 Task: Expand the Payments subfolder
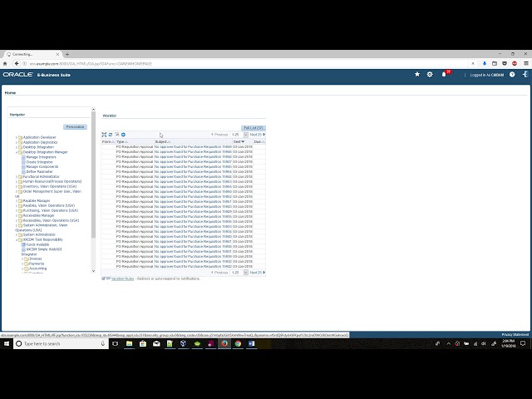coord(22,264)
